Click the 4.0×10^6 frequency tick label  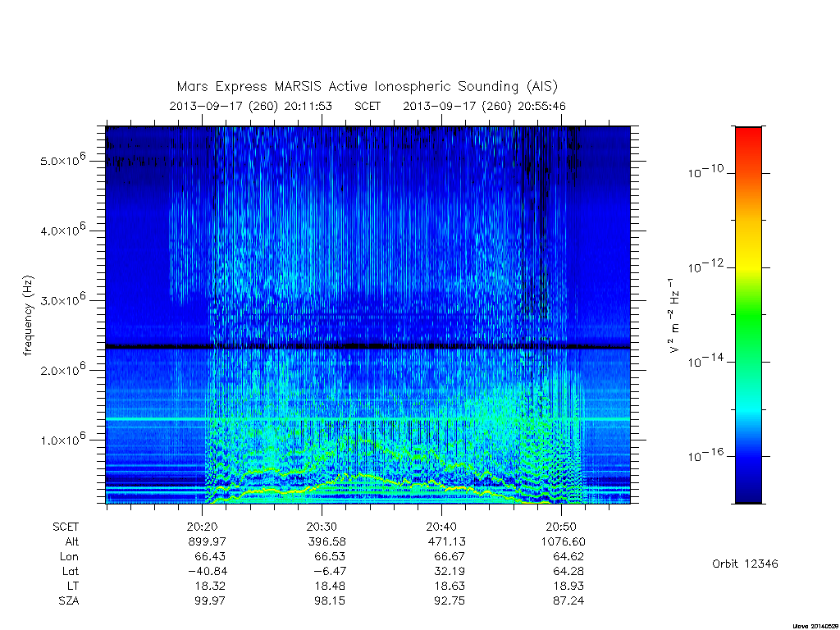62,230
